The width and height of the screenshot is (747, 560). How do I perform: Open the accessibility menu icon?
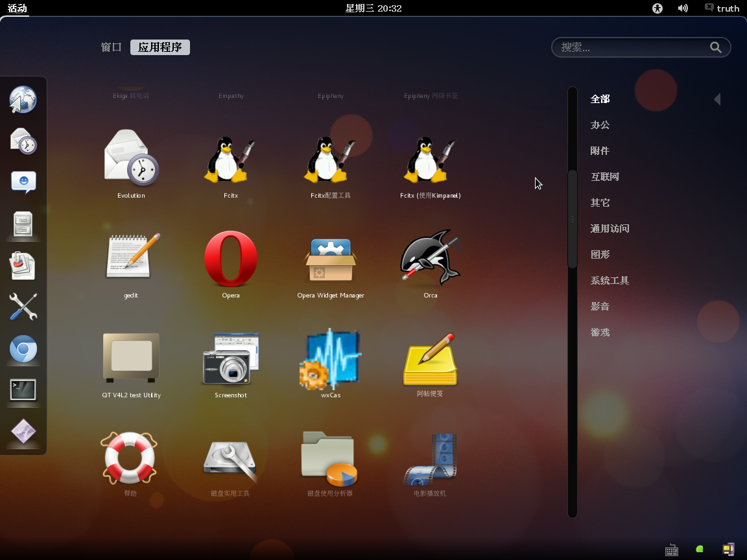658,8
